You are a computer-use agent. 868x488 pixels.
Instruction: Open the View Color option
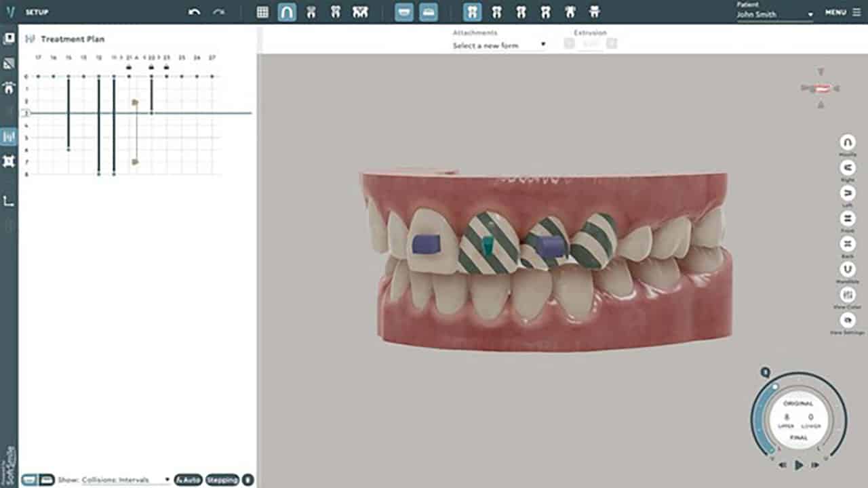(x=847, y=295)
